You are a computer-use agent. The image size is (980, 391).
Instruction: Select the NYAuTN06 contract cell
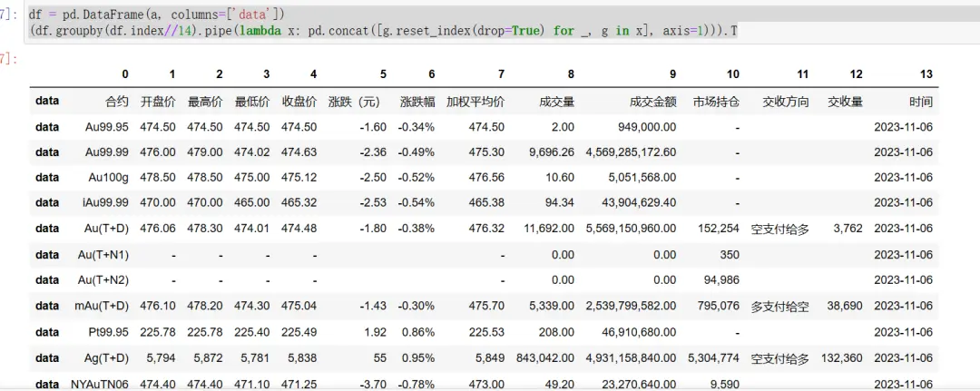pyautogui.click(x=100, y=385)
